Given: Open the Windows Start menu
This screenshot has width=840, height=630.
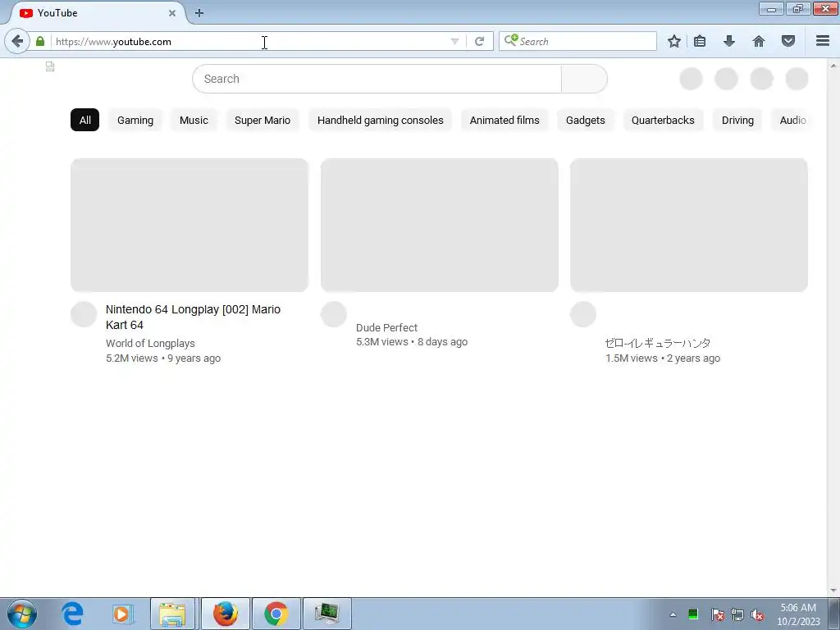Looking at the screenshot, I should [x=22, y=614].
